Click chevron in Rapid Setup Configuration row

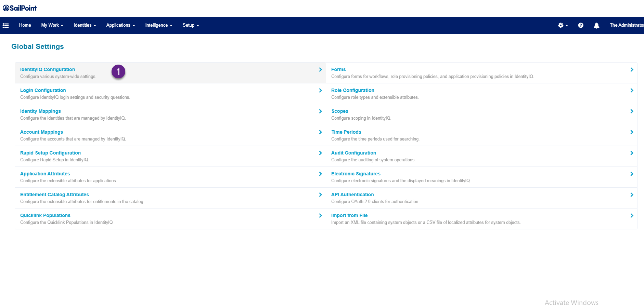[320, 153]
